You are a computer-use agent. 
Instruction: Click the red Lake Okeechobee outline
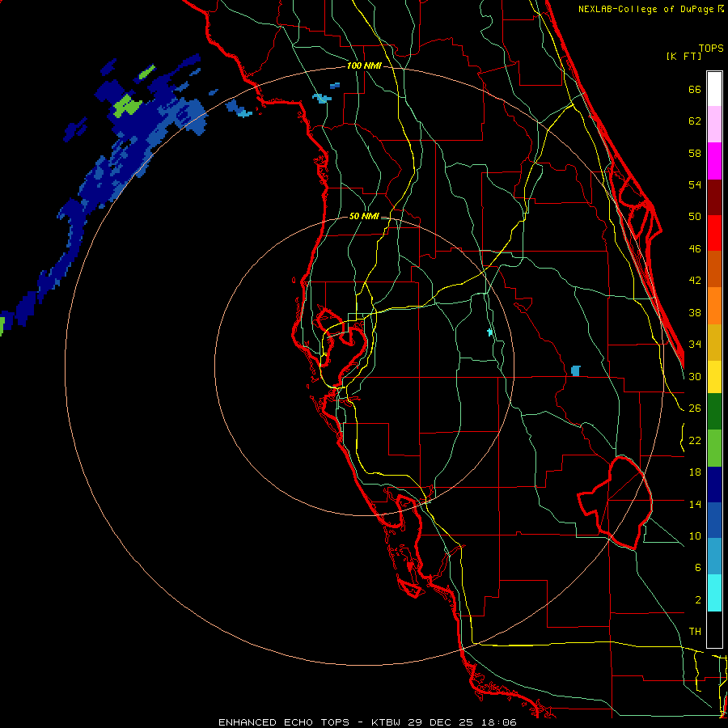click(616, 502)
